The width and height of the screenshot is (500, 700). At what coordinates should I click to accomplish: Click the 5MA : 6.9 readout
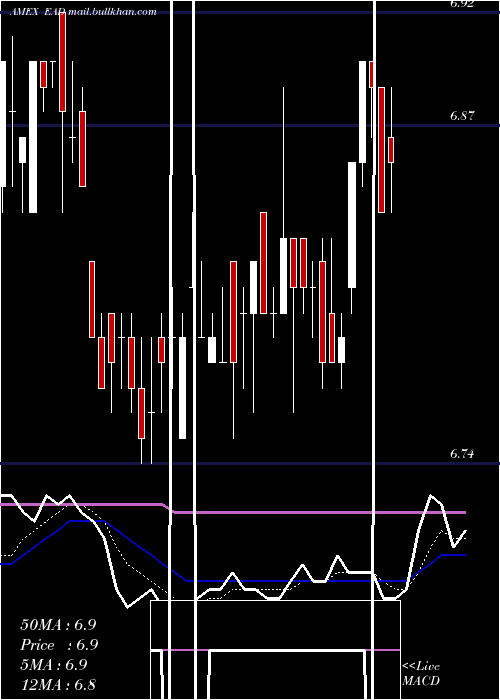(54, 665)
